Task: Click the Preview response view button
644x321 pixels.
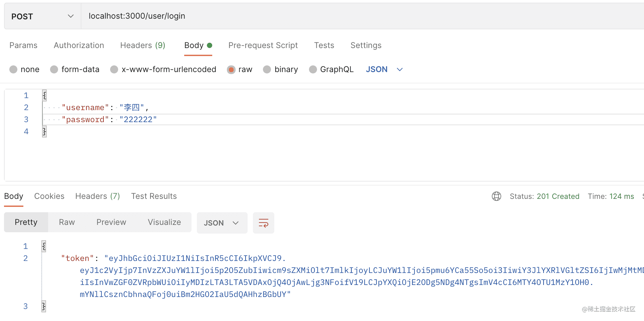Action: tap(111, 222)
